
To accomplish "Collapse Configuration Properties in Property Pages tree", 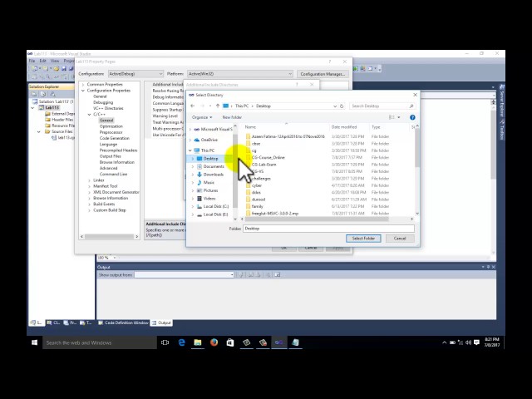I will click(83, 91).
